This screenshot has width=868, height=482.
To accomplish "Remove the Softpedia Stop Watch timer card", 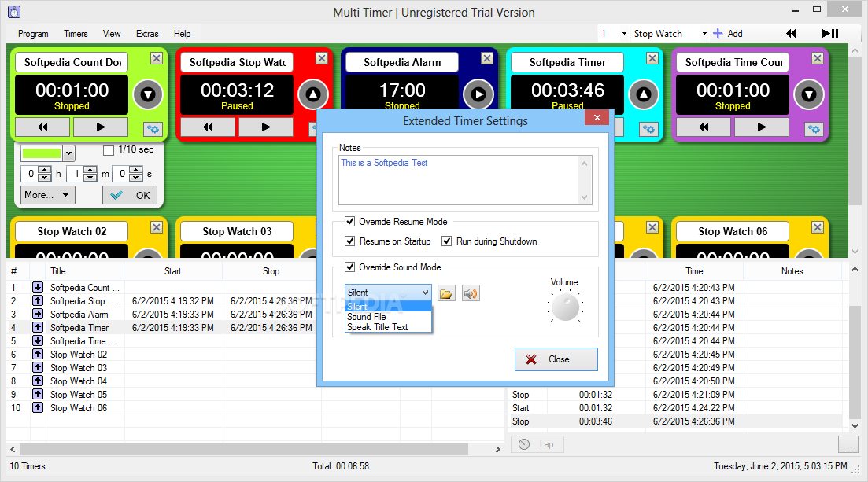I will [x=322, y=58].
